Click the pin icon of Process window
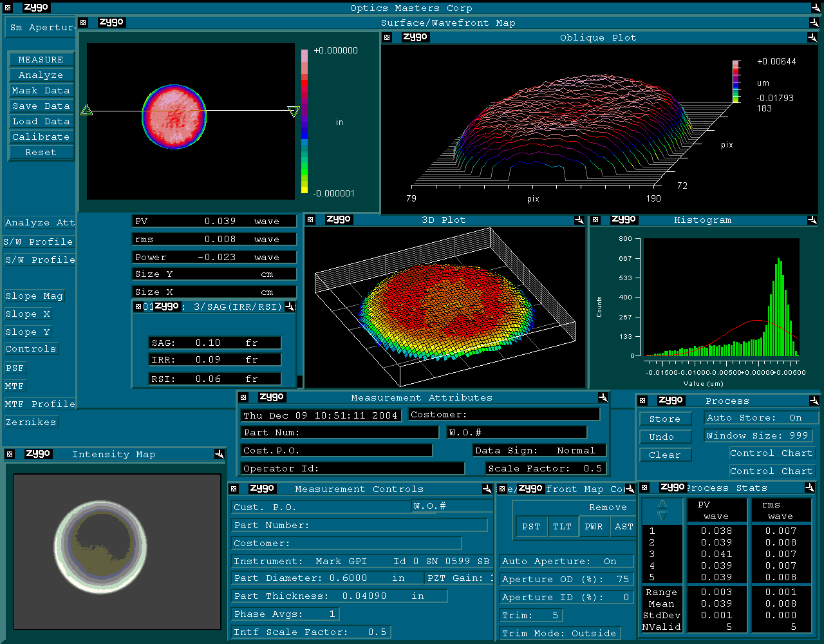 (814, 401)
